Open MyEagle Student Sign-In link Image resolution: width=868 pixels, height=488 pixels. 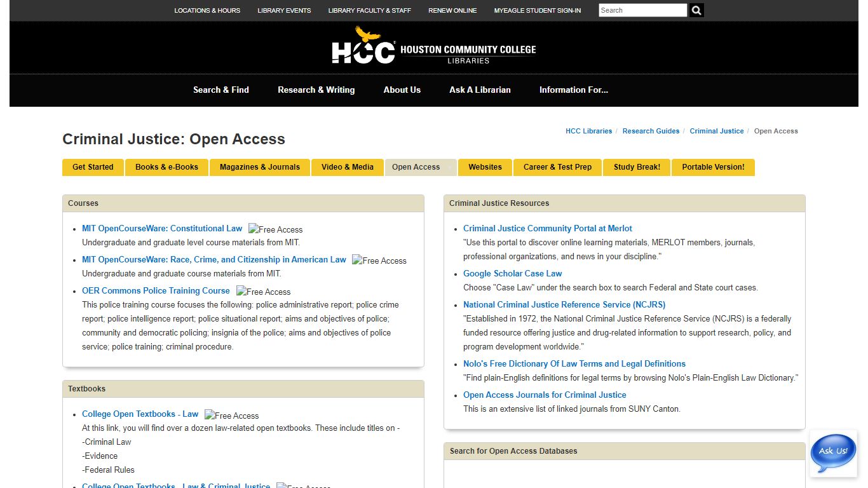[538, 10]
